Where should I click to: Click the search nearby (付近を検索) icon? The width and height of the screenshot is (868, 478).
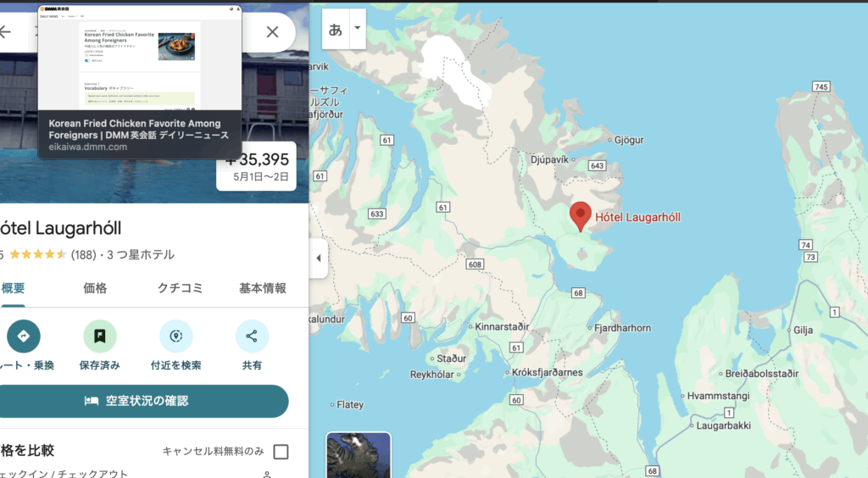[176, 336]
